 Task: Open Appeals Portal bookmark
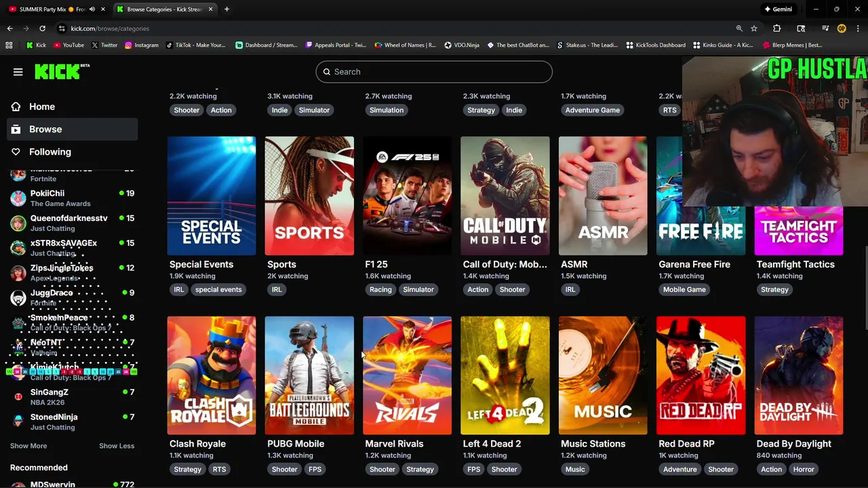pos(336,45)
